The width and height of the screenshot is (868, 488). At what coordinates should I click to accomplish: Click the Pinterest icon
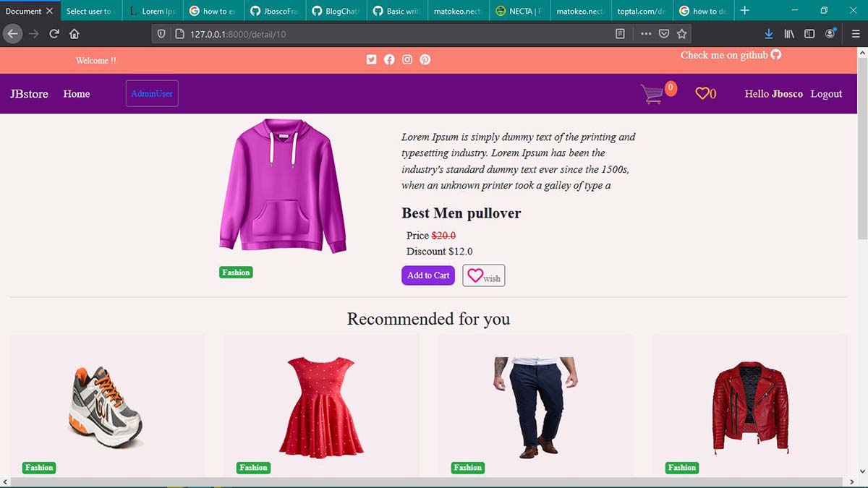(425, 59)
